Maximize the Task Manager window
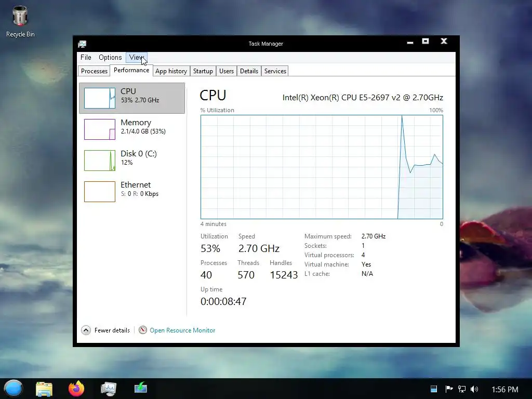This screenshot has height=399, width=532. (425, 42)
